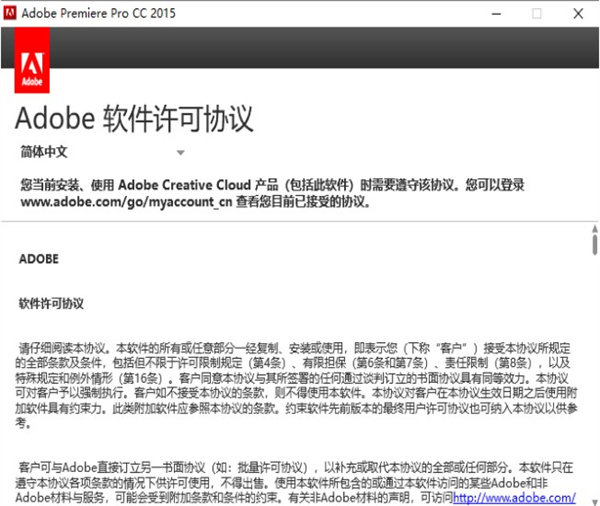Viewport: 600px width, 506px height.
Task: Click the red Adobe logo in the header
Action: coord(34,62)
